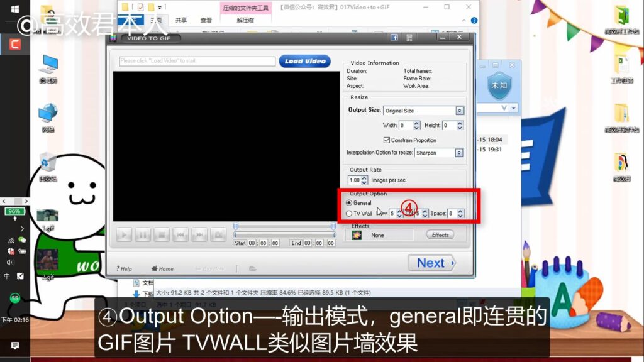
Task: Open the output folder icon in footer
Action: [253, 269]
